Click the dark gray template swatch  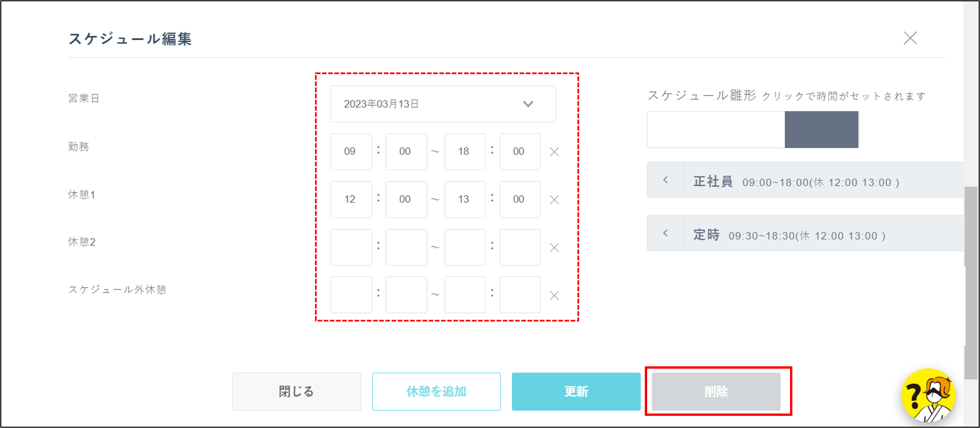[x=821, y=129]
